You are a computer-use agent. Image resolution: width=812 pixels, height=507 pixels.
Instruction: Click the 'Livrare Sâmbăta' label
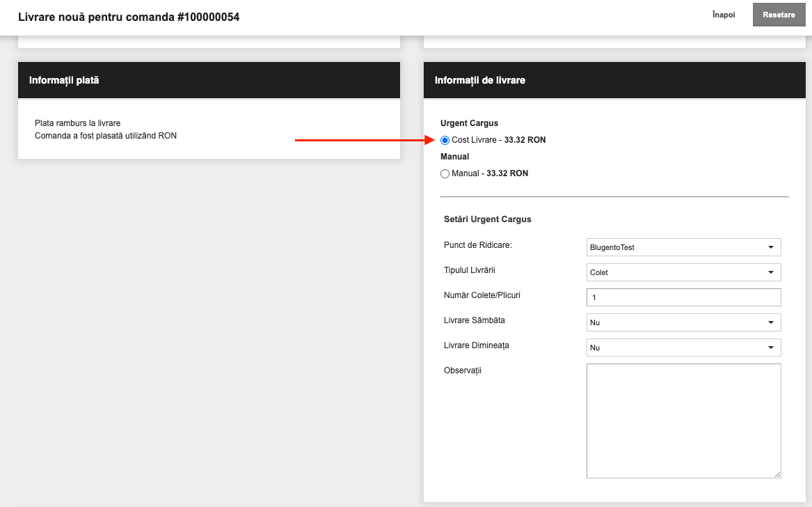click(x=475, y=320)
